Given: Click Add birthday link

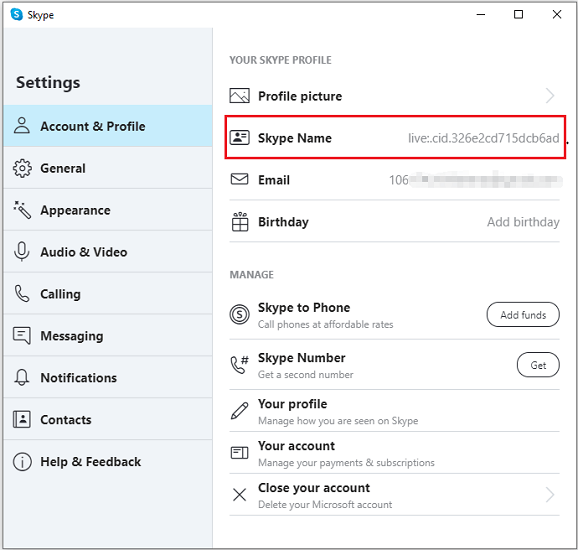Looking at the screenshot, I should click(x=523, y=222).
